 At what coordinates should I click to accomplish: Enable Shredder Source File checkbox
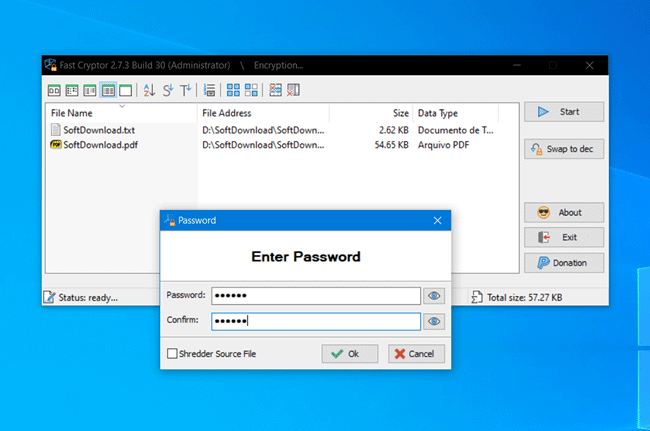coord(172,354)
